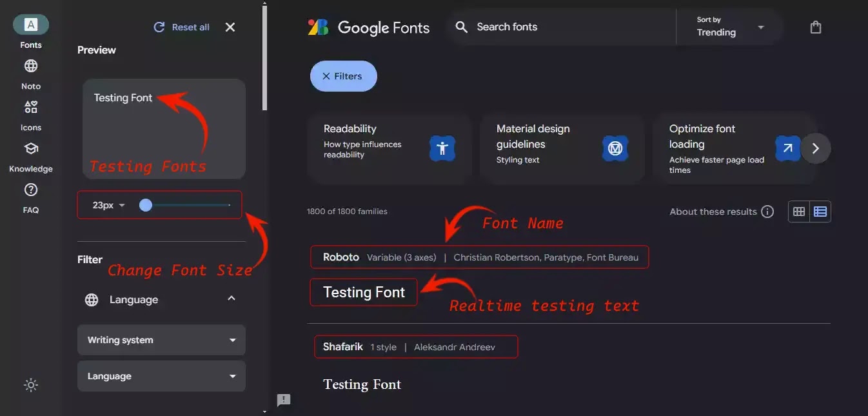Screen dimensions: 868x416
Task: Open the Roboto font family
Action: click(x=341, y=257)
